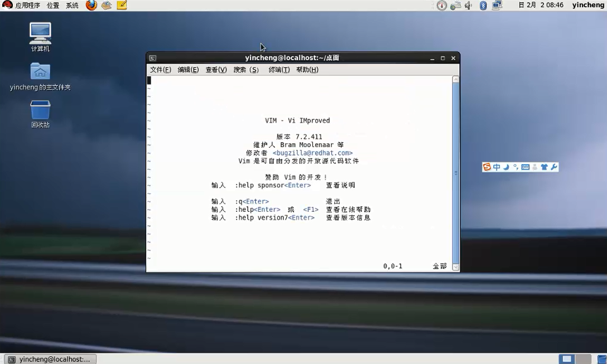Click the Bluetooth tray icon
The height and width of the screenshot is (364, 607).
483,5
